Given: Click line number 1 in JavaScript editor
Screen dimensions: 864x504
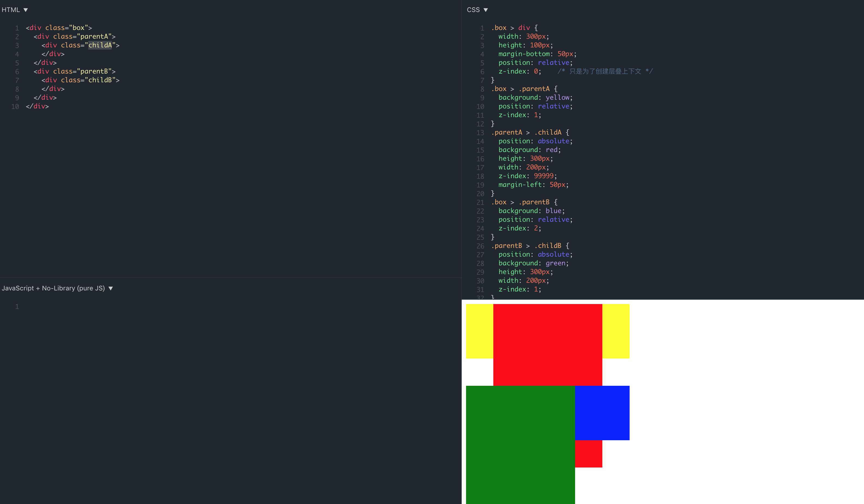Looking at the screenshot, I should tap(17, 307).
